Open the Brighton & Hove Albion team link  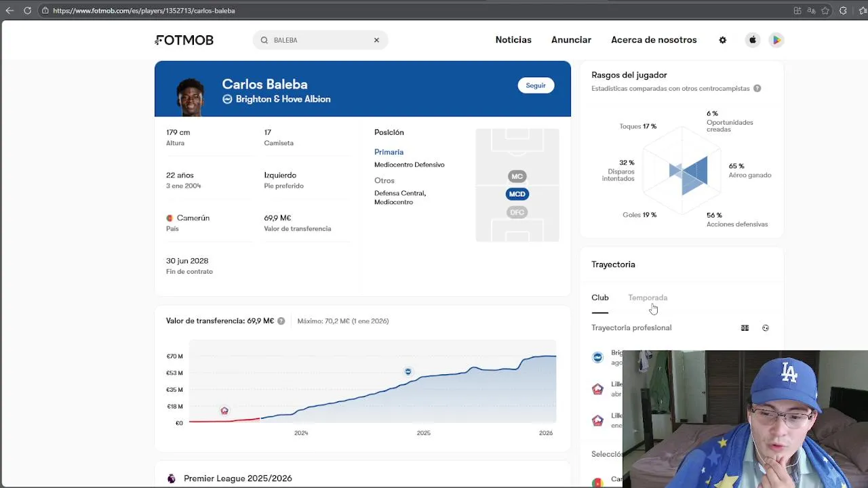(283, 99)
